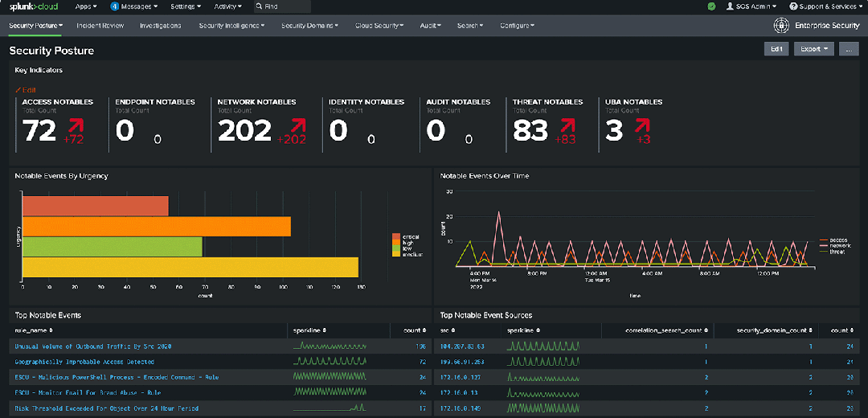The image size is (868, 418).
Task: Click sparkline for source 104.207.83.63
Action: click(543, 346)
